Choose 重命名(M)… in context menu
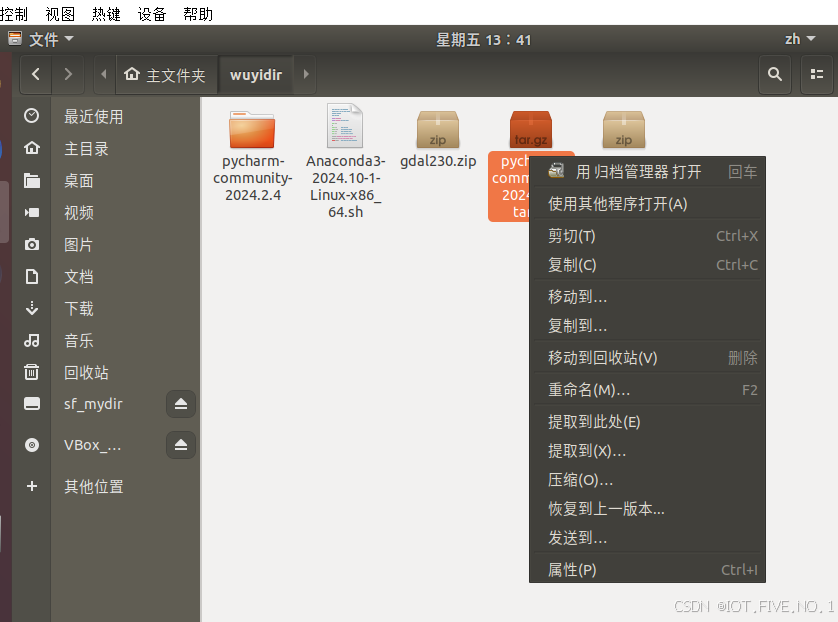The image size is (838, 622). tap(647, 390)
